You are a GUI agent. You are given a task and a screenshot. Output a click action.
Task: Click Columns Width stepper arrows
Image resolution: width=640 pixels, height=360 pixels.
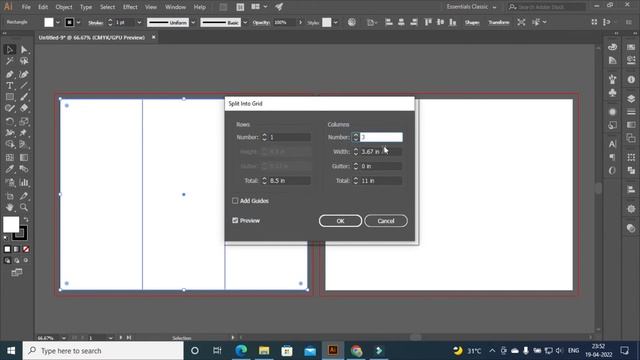point(356,151)
